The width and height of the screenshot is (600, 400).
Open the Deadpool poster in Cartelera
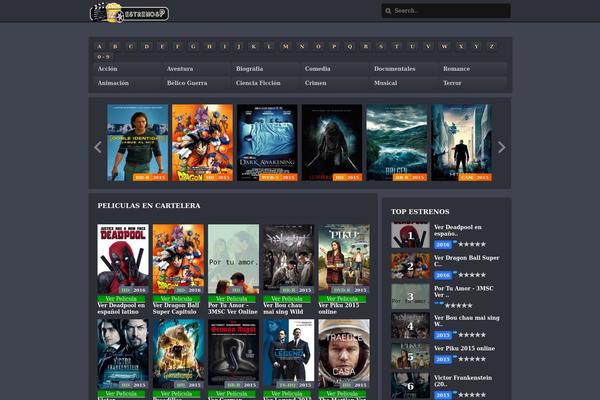123,259
